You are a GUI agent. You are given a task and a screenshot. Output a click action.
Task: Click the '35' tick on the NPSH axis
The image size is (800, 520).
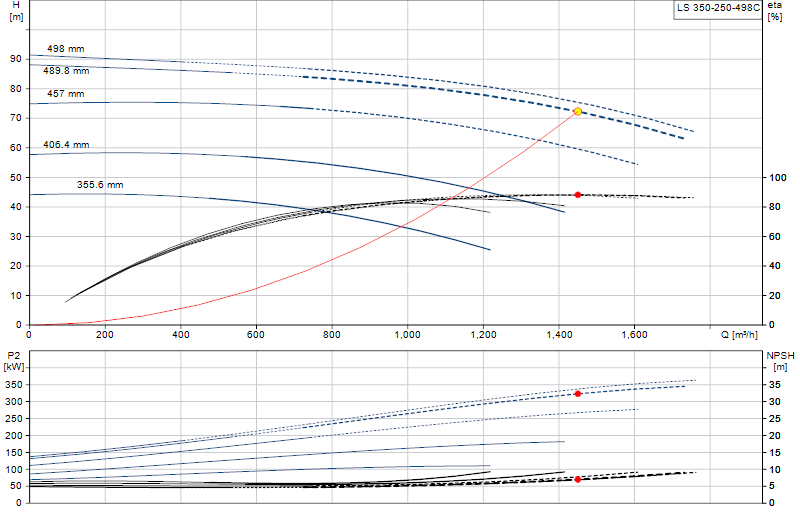click(x=775, y=385)
